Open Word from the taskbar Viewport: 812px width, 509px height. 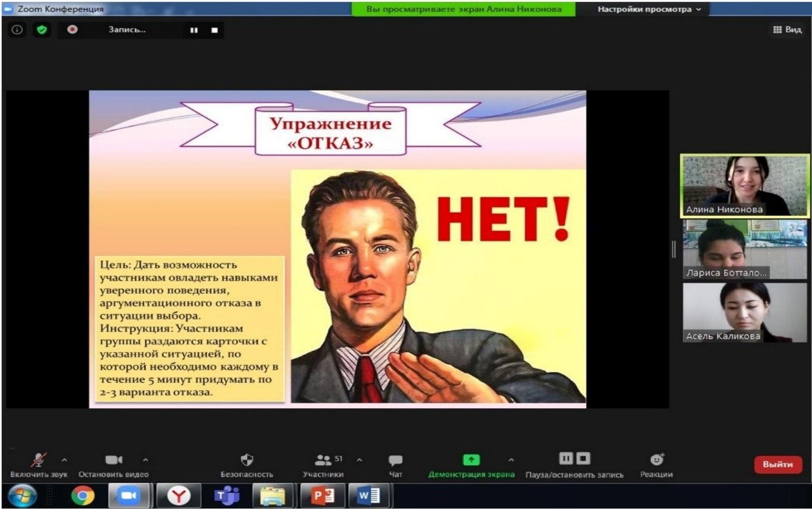click(369, 496)
